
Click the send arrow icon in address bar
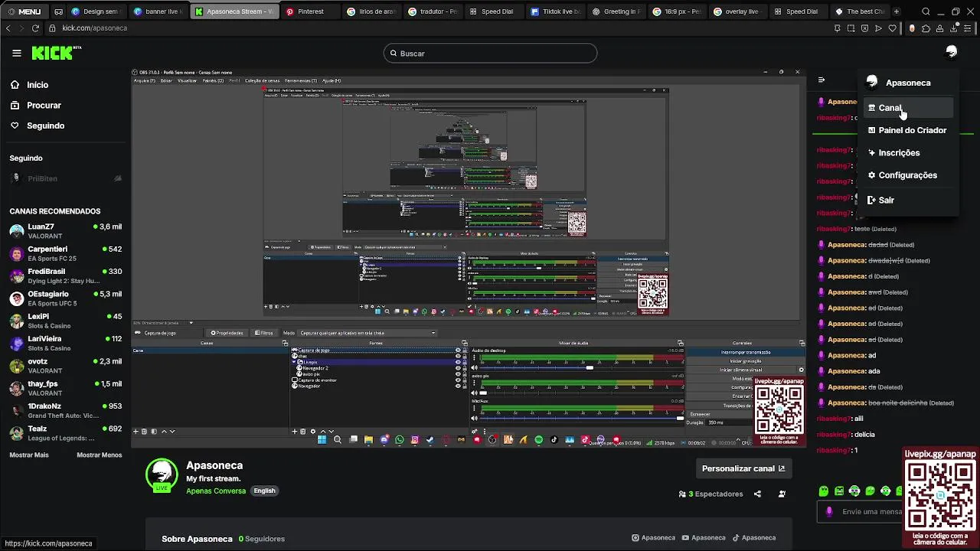click(878, 28)
